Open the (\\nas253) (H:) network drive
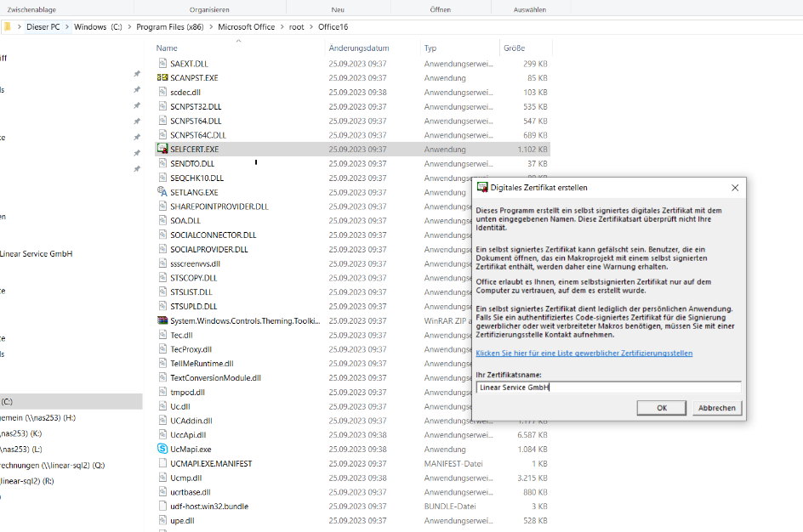 click(38, 417)
